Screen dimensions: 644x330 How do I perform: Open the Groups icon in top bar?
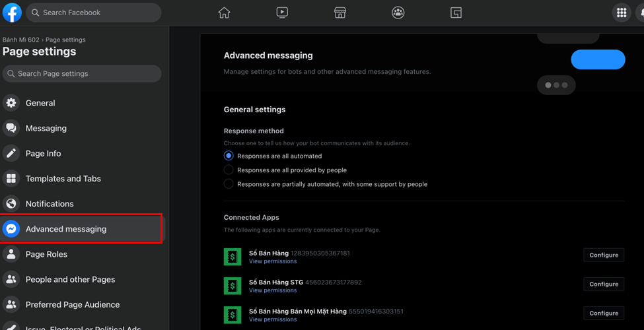point(398,13)
